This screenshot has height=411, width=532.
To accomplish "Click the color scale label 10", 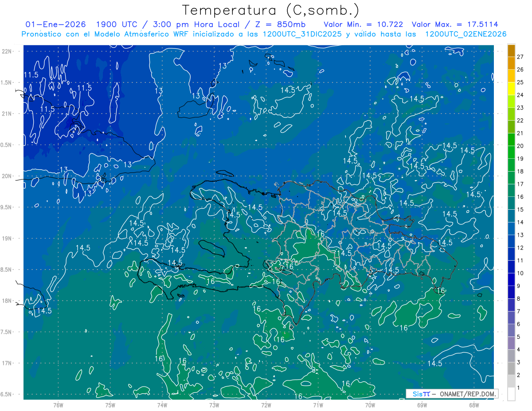I will click(520, 273).
